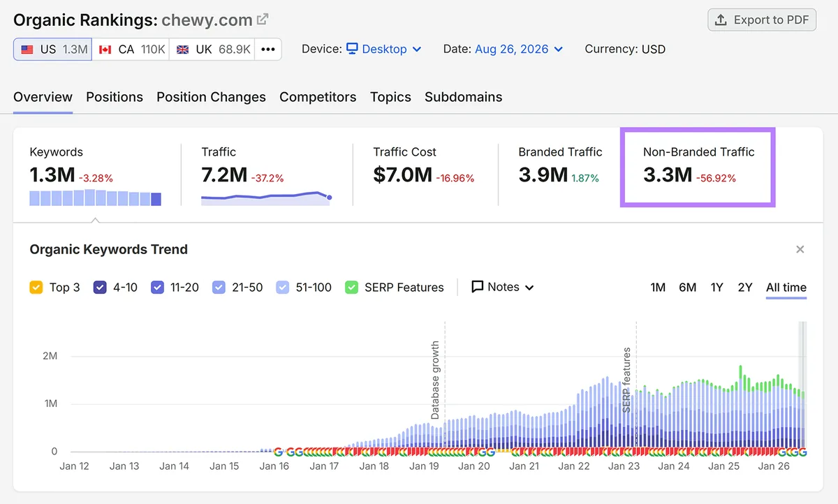Toggle the SERP Features checkbox
Screen dimensions: 838x504
(352, 288)
